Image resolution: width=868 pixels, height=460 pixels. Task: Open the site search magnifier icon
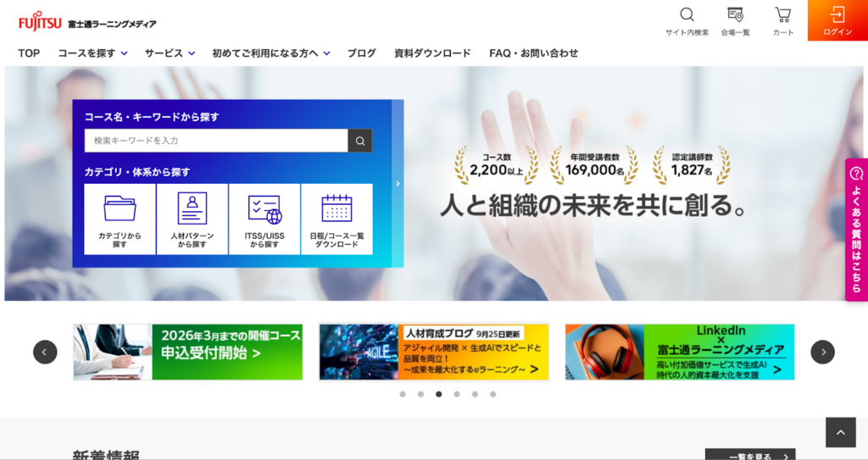(x=687, y=20)
